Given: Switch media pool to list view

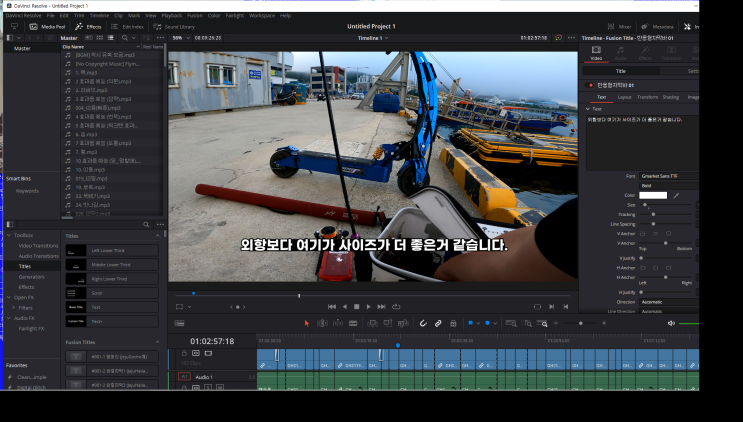Looking at the screenshot, I should click(x=110, y=38).
